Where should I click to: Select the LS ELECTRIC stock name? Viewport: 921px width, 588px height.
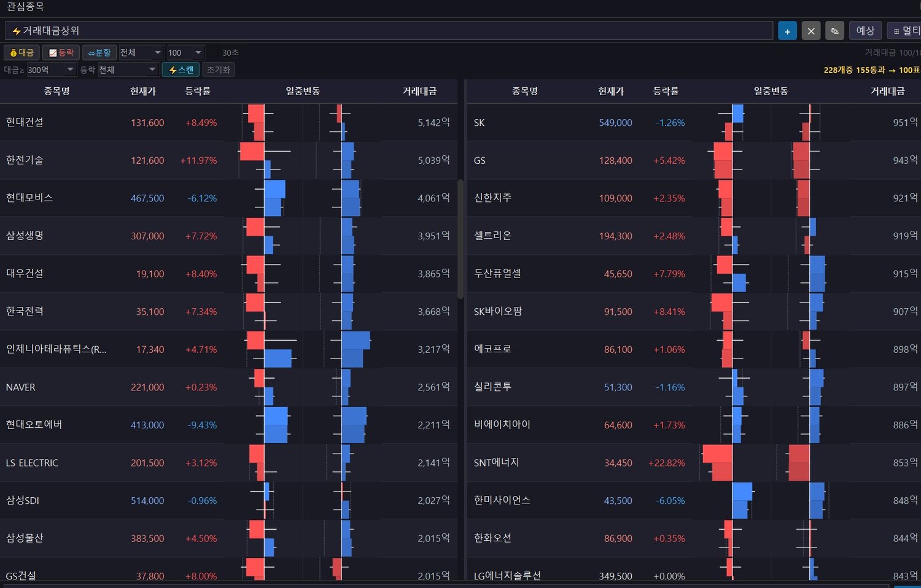point(32,463)
